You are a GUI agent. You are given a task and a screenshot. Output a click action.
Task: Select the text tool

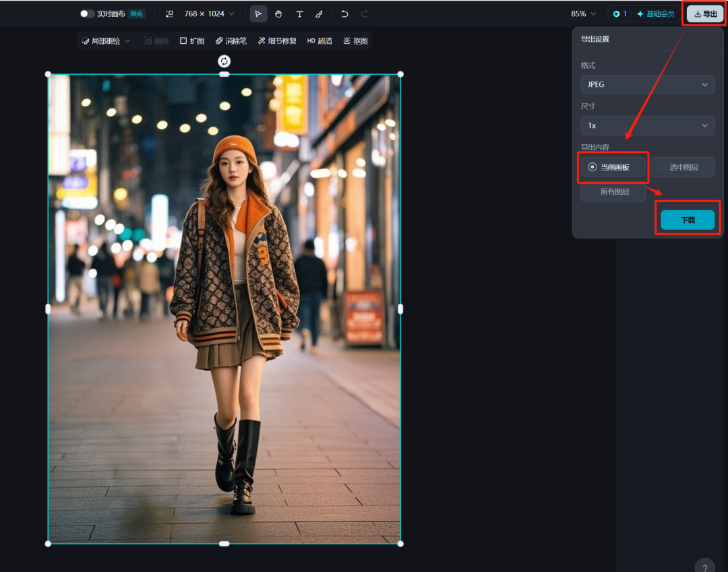(x=299, y=13)
